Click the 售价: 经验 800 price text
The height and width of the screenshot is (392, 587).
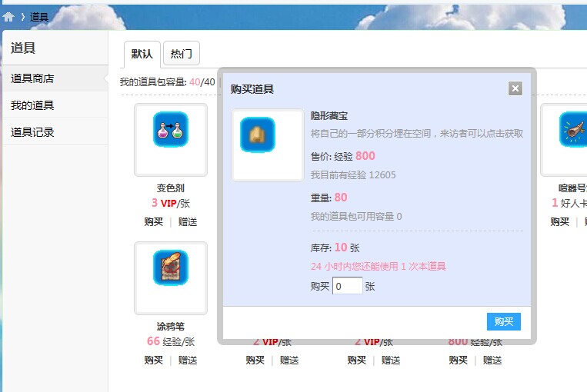pyautogui.click(x=343, y=156)
